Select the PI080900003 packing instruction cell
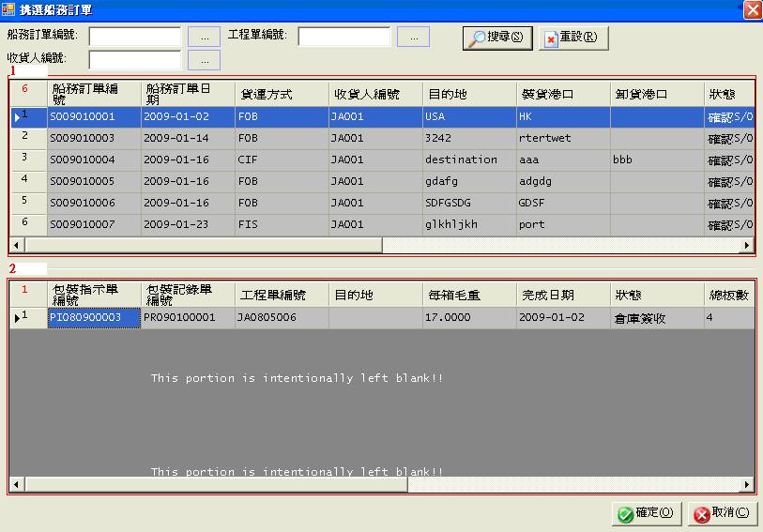Screen dimensions: 763x532 pos(94,318)
